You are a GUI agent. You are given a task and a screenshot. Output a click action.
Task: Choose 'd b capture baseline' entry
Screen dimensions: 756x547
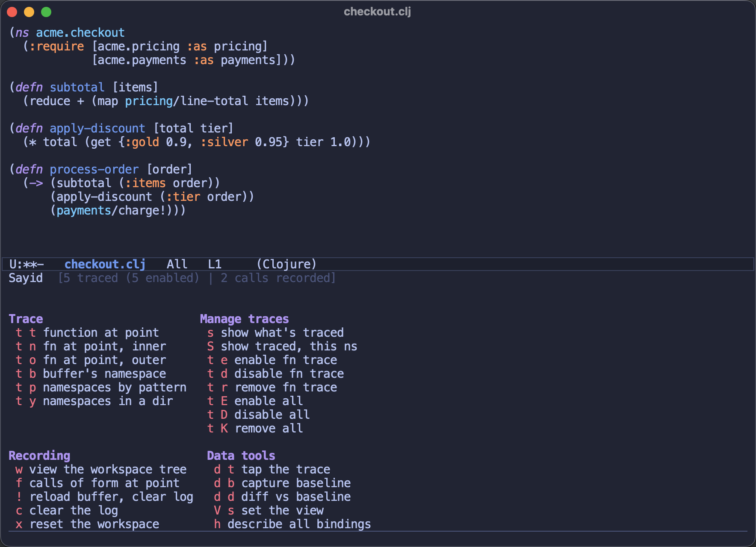pos(282,483)
